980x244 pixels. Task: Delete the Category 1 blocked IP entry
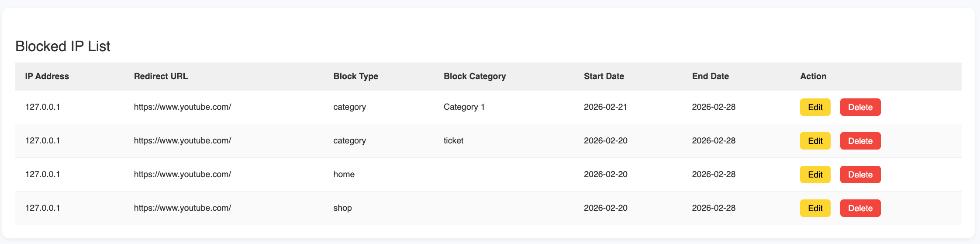[x=860, y=107]
